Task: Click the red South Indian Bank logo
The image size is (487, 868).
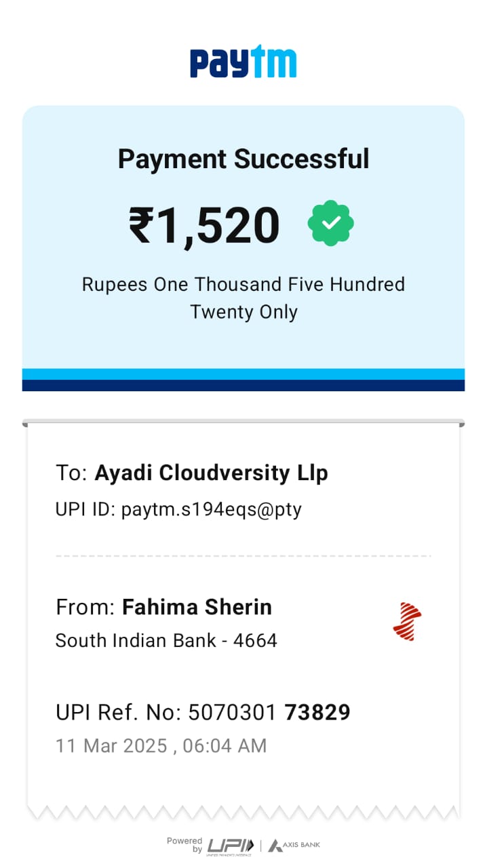Action: 407,621
